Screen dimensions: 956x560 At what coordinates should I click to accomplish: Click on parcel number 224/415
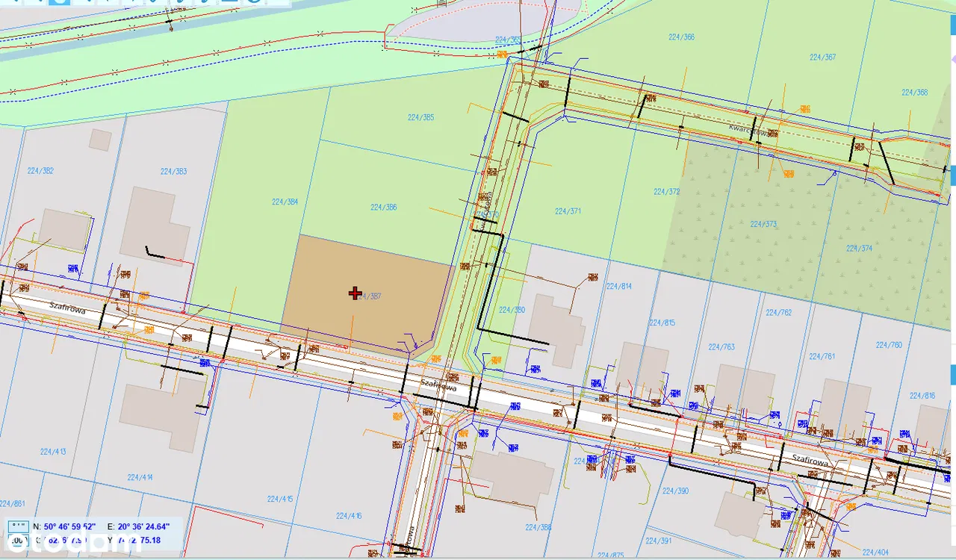(x=280, y=498)
